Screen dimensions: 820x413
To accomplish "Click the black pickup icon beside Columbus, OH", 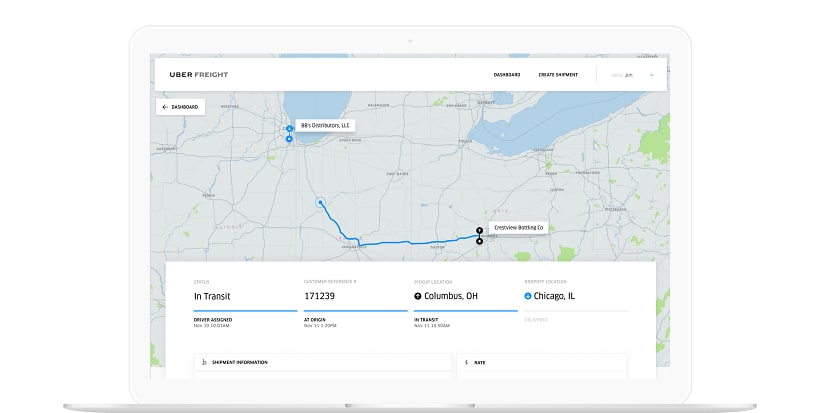I will (417, 296).
